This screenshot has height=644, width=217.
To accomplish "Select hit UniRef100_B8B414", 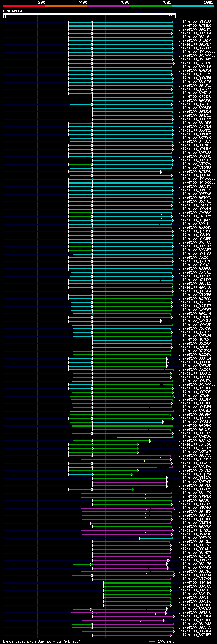I will pyautogui.click(x=195, y=359).
